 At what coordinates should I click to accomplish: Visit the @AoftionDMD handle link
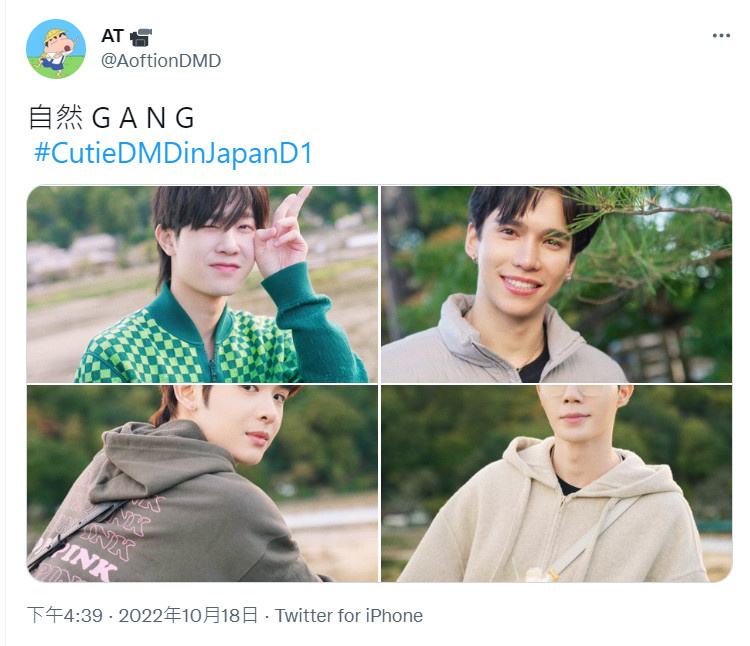[x=161, y=61]
